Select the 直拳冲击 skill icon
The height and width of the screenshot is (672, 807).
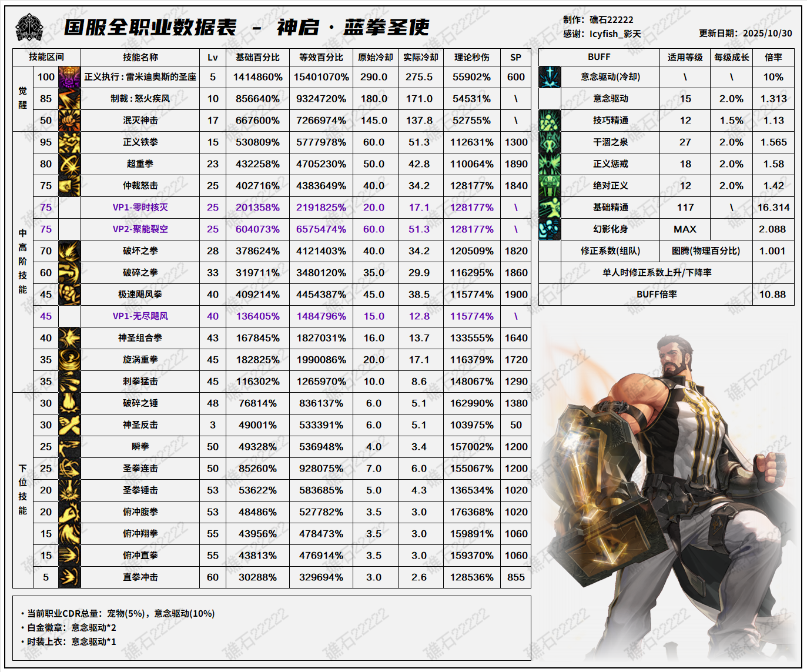pos(69,577)
